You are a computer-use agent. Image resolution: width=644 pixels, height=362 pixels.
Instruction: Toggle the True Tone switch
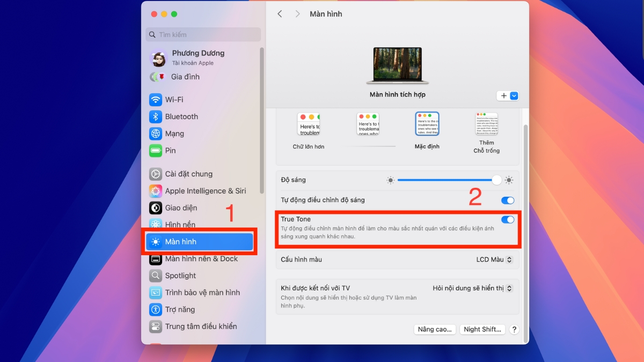pyautogui.click(x=507, y=219)
